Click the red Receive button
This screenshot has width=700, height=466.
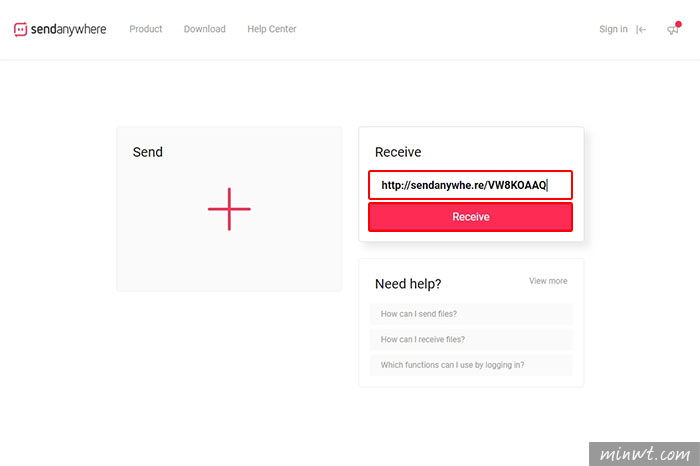(x=470, y=217)
